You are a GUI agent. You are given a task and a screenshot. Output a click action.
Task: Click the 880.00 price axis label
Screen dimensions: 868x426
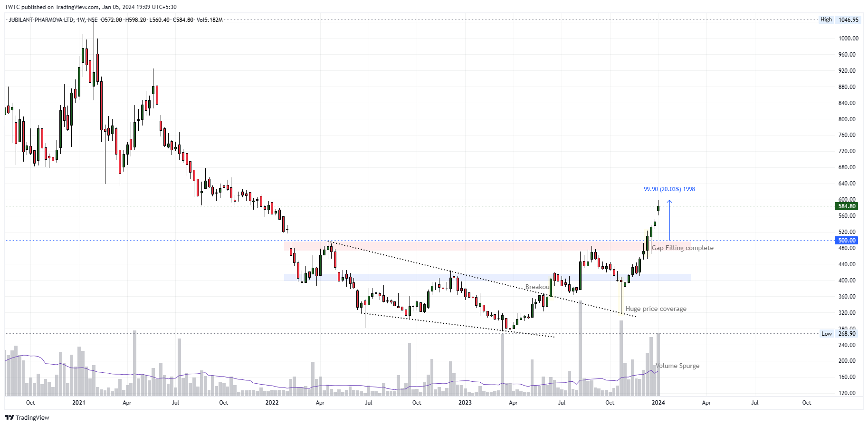coord(847,87)
